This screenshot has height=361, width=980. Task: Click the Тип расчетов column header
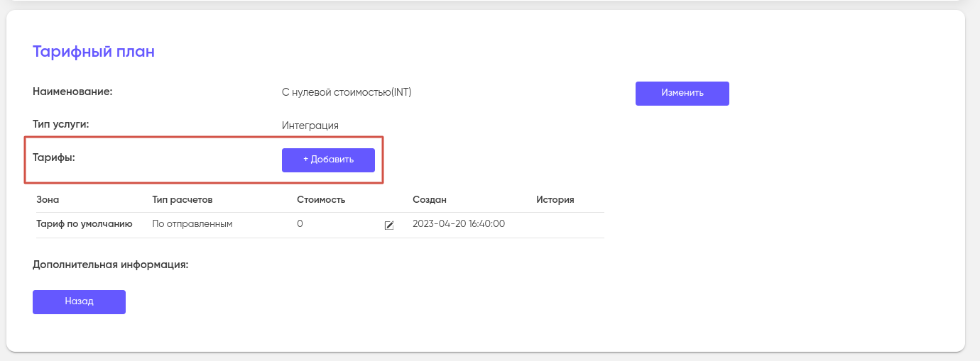point(183,199)
